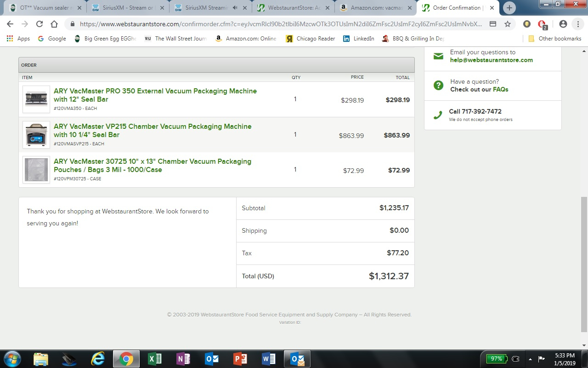The width and height of the screenshot is (588, 368).
Task: Open Word from the taskbar
Action: tap(269, 359)
